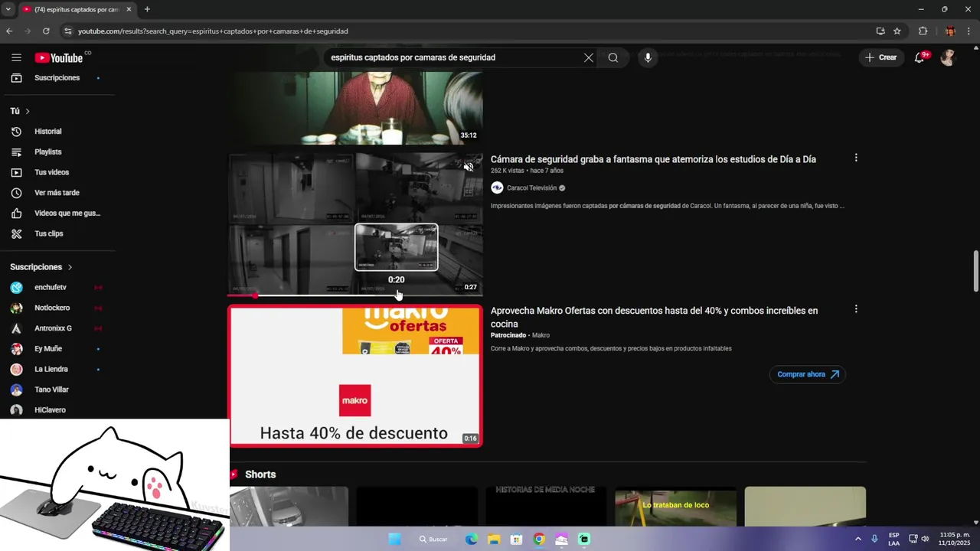Open Cámara de seguridad graba a fantasma video title

653,159
